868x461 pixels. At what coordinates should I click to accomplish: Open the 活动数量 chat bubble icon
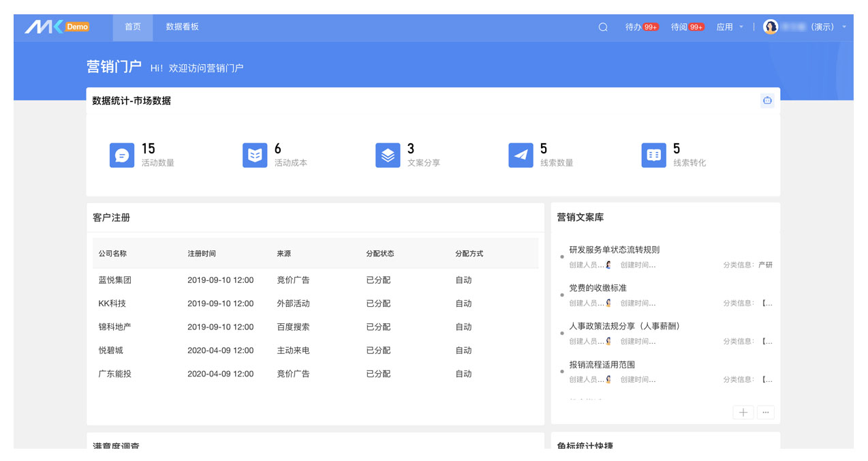coord(122,155)
